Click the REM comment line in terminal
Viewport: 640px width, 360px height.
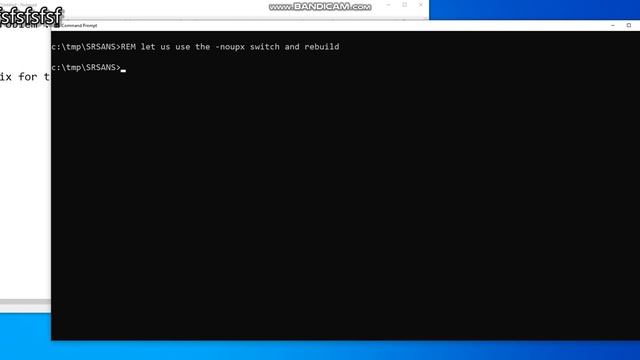(196, 47)
